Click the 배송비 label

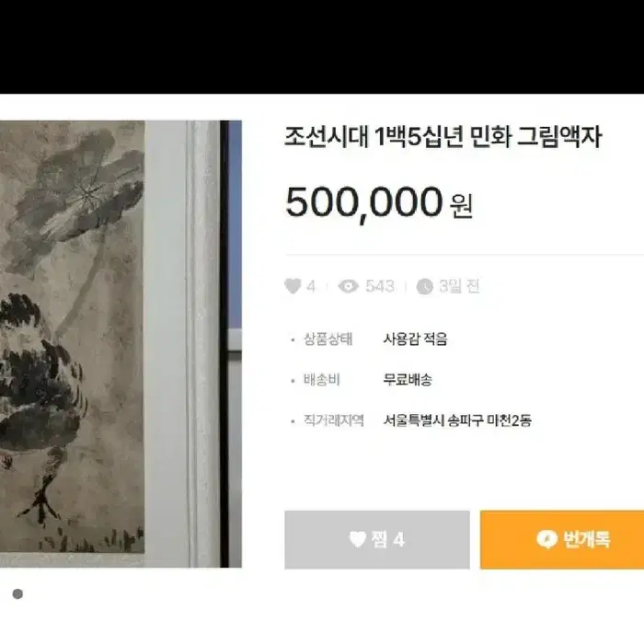322,380
